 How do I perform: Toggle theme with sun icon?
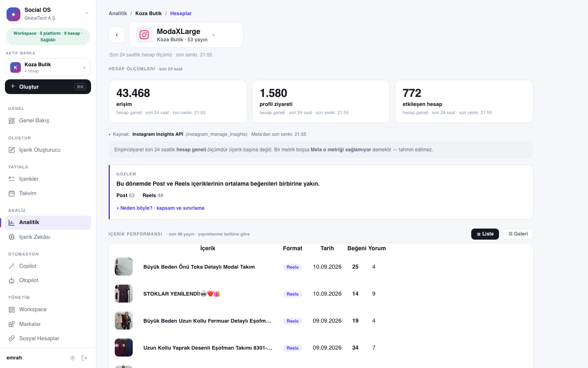coord(72,358)
